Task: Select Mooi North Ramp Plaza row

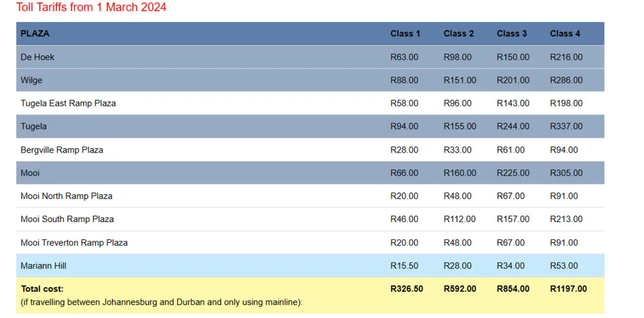Action: pyautogui.click(x=310, y=196)
